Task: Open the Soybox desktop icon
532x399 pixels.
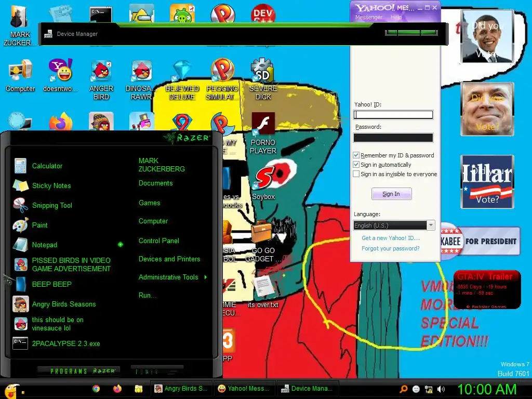Action: pos(263,182)
